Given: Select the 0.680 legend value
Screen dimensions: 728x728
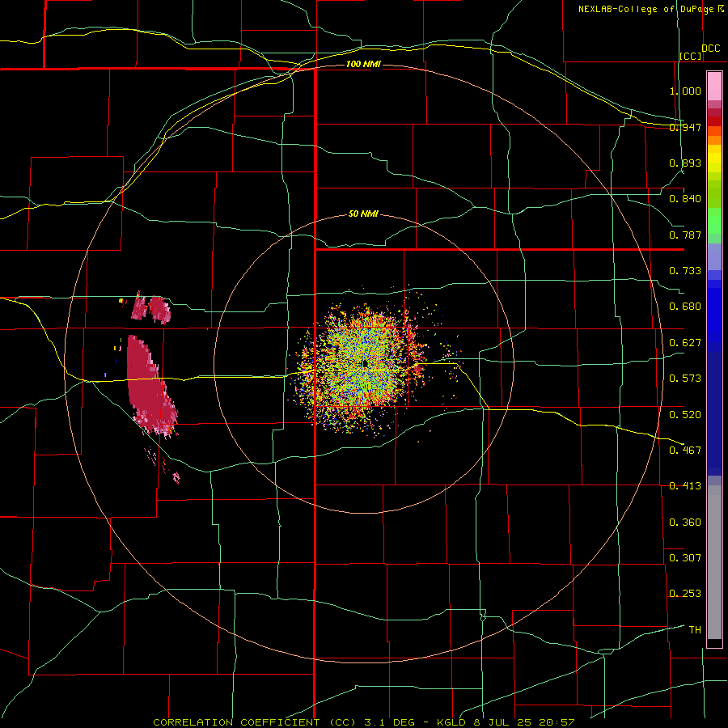Looking at the screenshot, I should (685, 307).
